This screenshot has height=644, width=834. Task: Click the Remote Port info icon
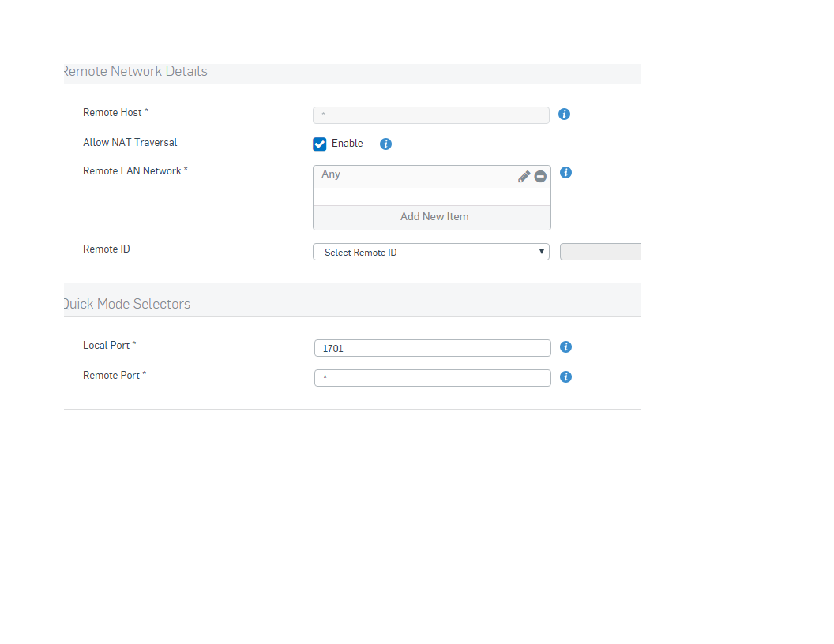[566, 376]
